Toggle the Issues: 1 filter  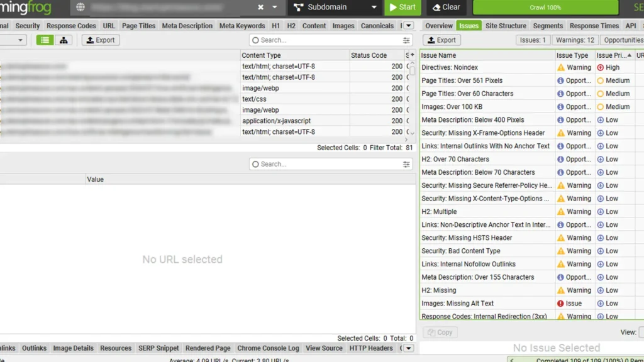tap(532, 40)
